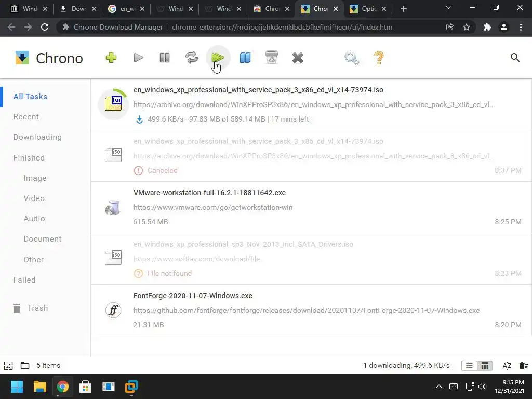Click the search magnifier icon in Chrono
Screen dimensions: 532x399
(x=515, y=57)
